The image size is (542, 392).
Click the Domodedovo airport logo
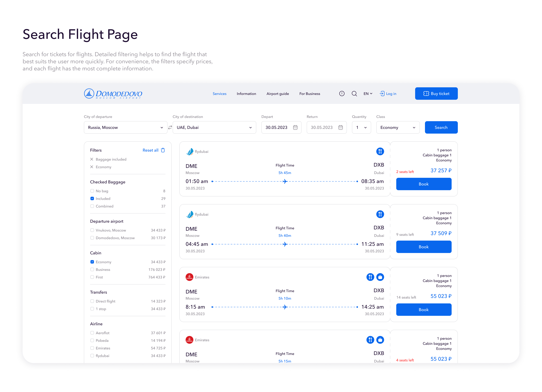(x=113, y=94)
